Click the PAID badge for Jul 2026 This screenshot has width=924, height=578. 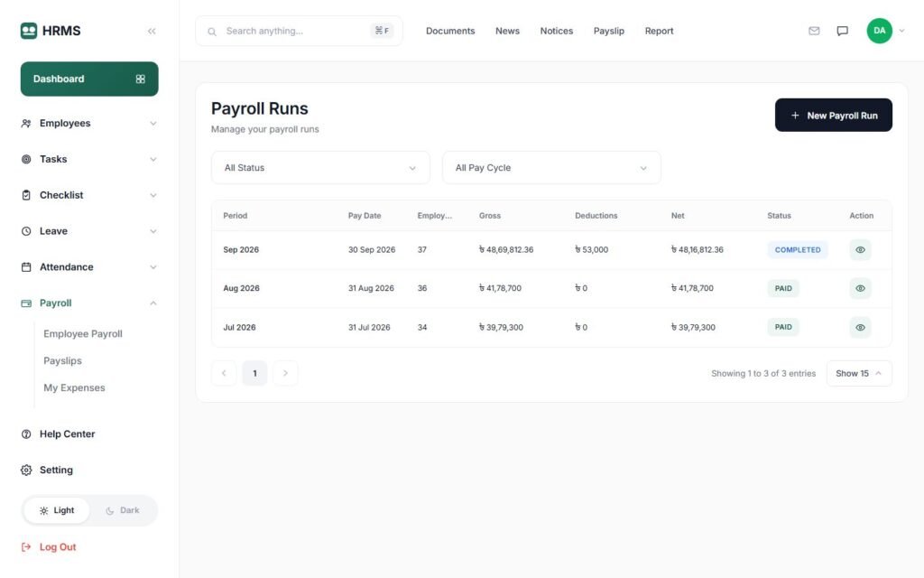pos(783,327)
